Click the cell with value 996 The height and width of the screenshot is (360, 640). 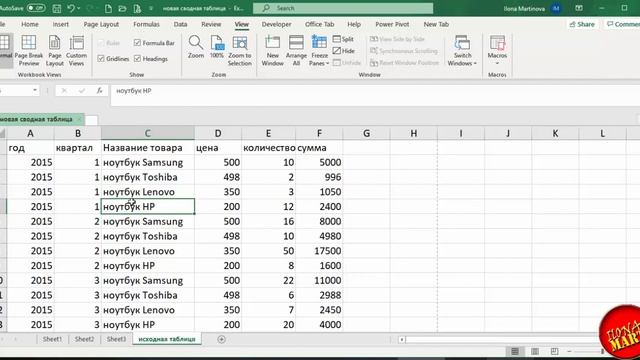tap(319, 177)
